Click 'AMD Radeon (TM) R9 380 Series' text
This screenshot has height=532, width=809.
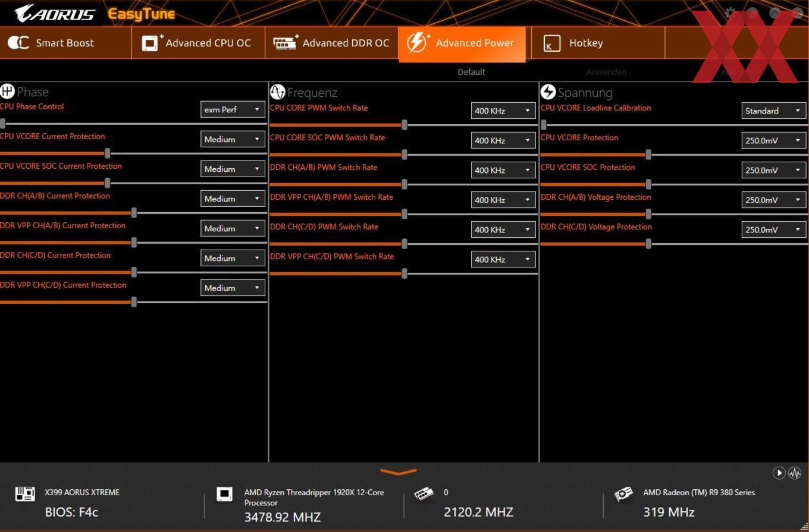coord(699,492)
